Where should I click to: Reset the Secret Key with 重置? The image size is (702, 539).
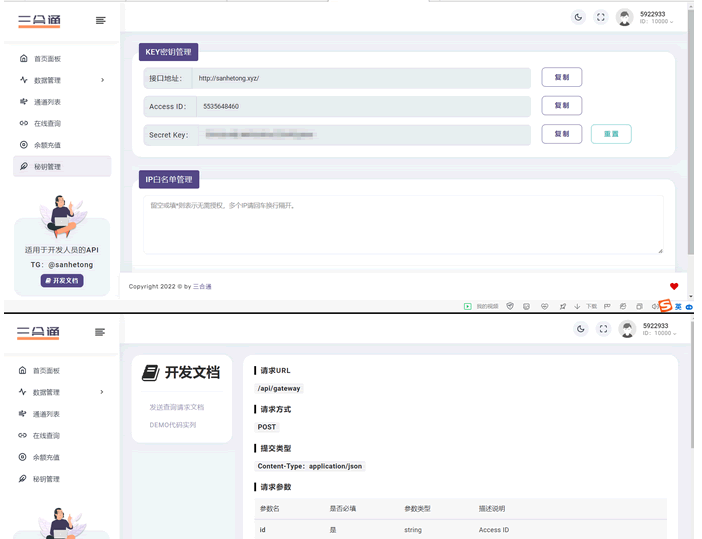point(610,134)
